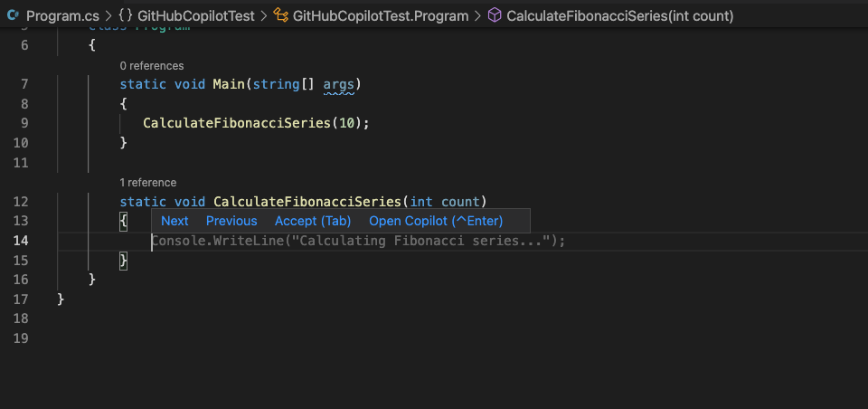Click the C# file icon in breadcrumb
The height and width of the screenshot is (409, 868).
click(14, 16)
